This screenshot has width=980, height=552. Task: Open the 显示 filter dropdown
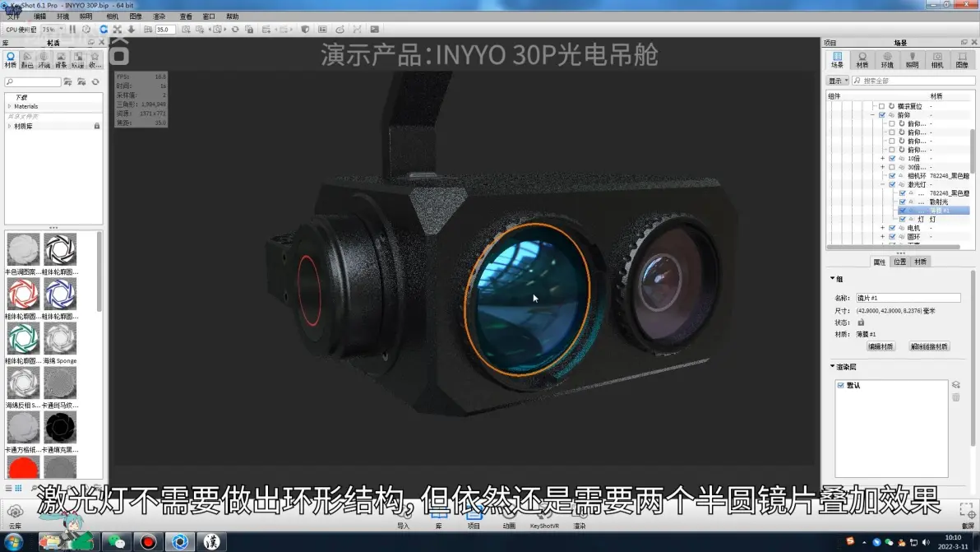(838, 81)
